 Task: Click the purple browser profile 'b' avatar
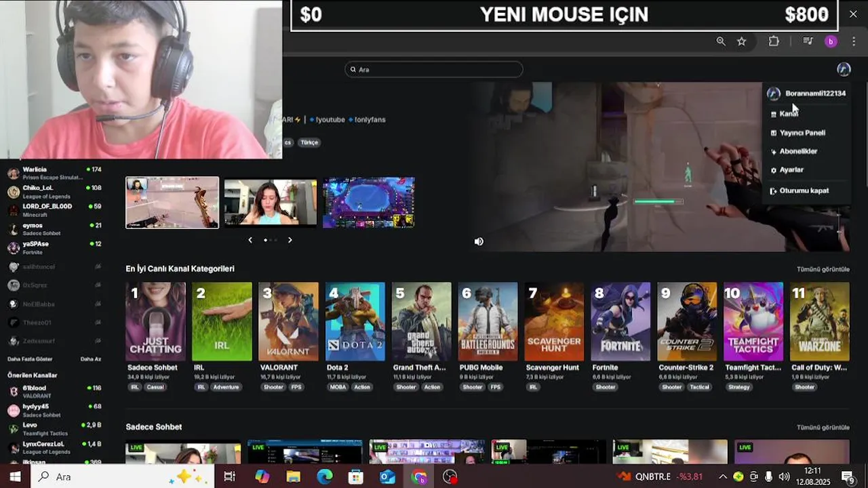(x=831, y=41)
